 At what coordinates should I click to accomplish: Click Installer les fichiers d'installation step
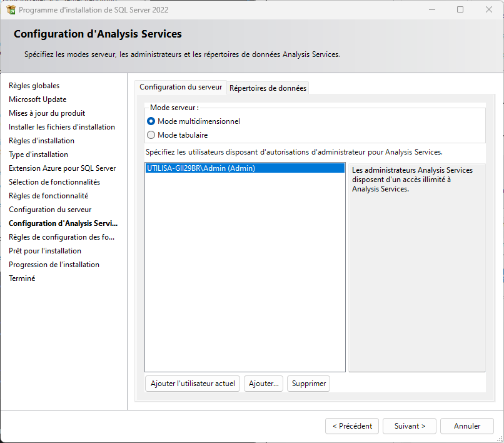tap(62, 127)
